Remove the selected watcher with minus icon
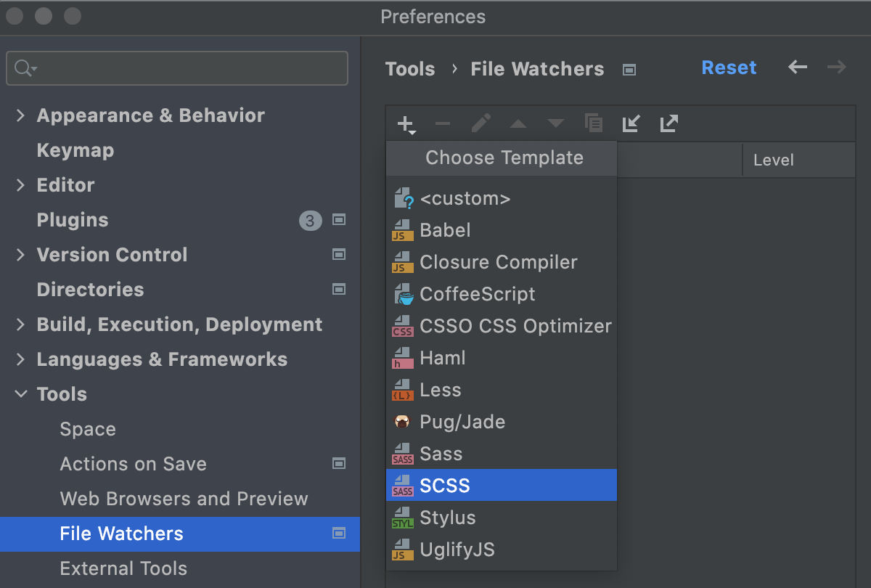871x588 pixels. 443,123
